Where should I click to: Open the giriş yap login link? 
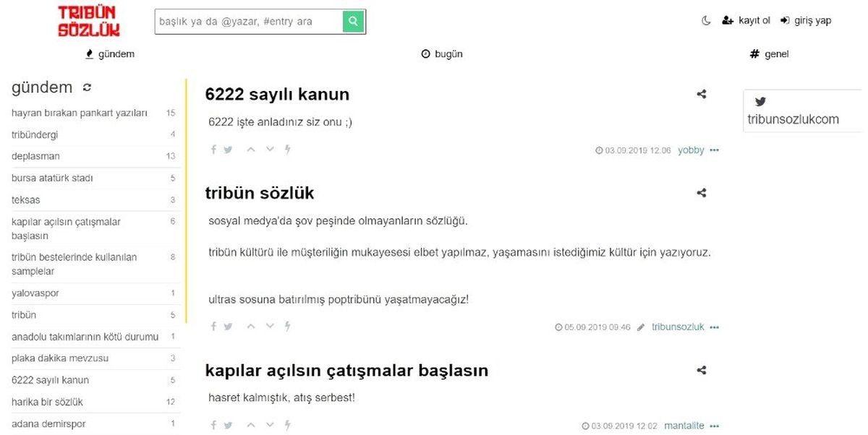click(x=806, y=21)
